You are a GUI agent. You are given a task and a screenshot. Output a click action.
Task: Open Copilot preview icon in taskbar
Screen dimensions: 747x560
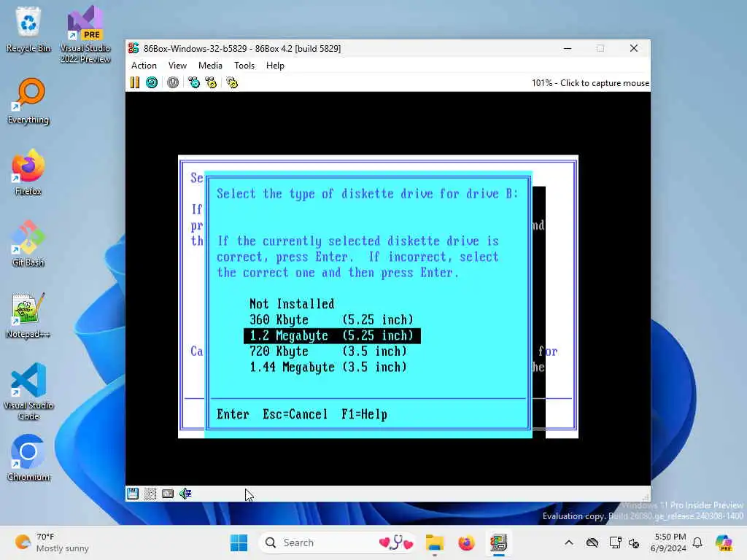724,542
